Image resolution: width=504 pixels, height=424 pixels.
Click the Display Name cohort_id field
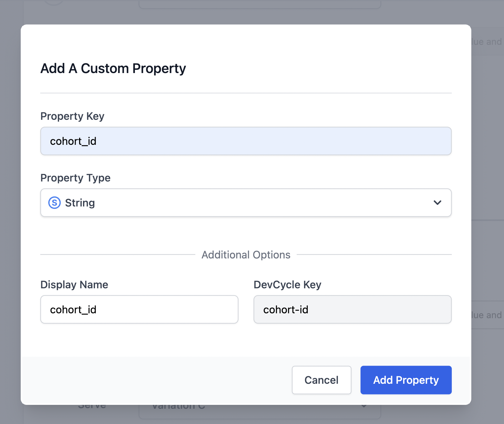pyautogui.click(x=139, y=309)
